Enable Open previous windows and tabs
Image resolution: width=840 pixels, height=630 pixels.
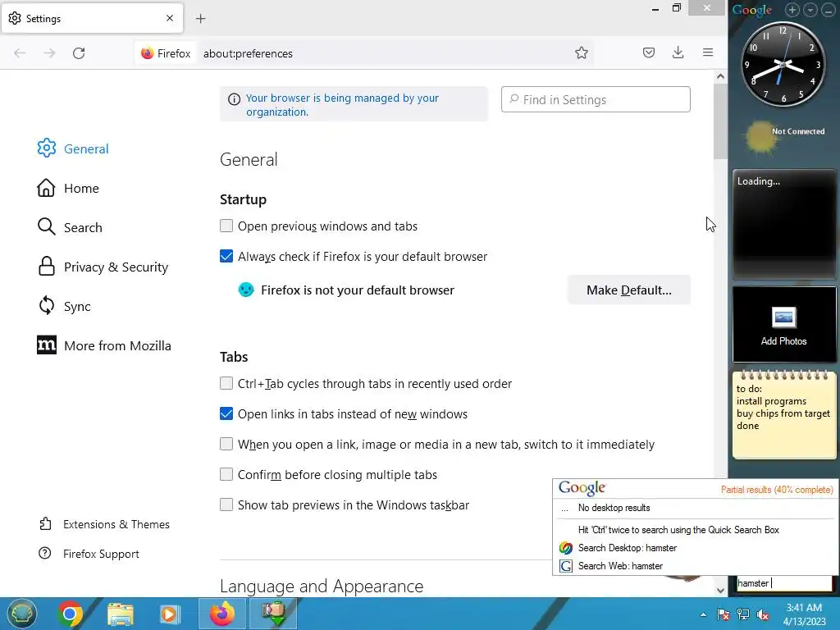tap(226, 226)
